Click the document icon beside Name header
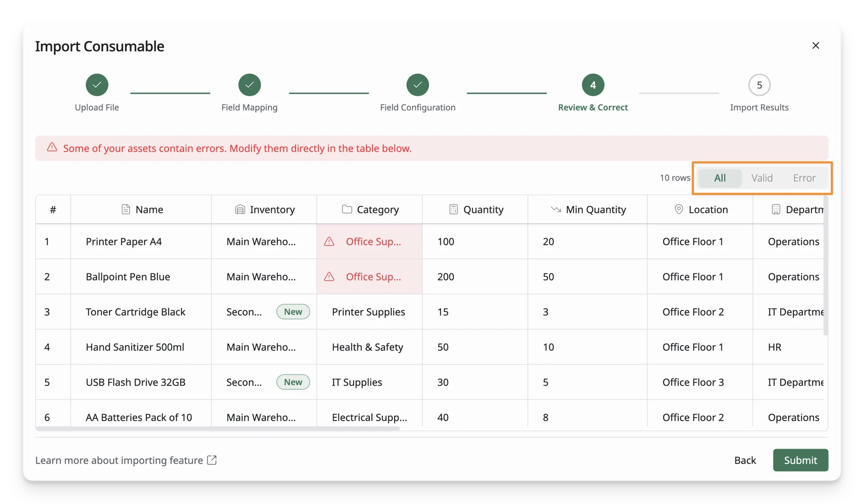The width and height of the screenshot is (864, 504). [x=126, y=209]
